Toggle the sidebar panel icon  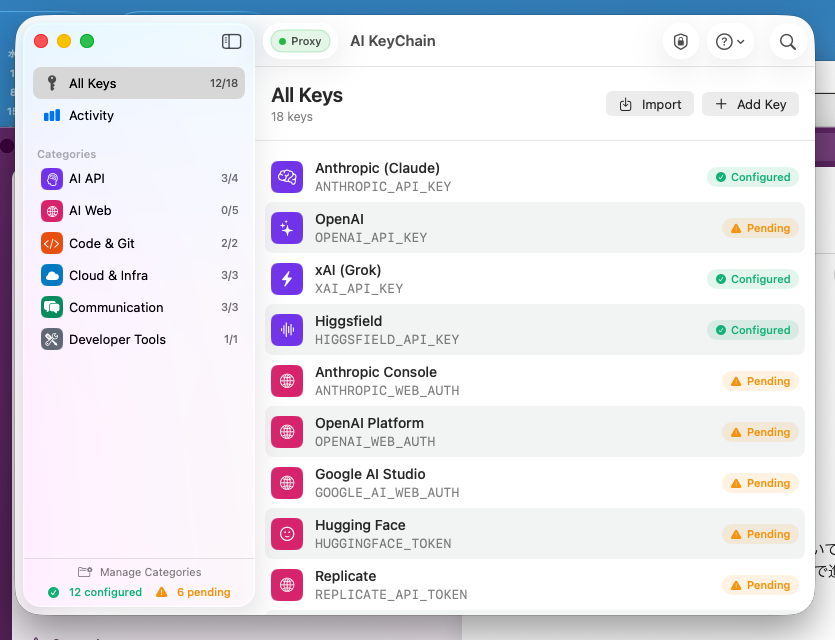click(x=231, y=41)
